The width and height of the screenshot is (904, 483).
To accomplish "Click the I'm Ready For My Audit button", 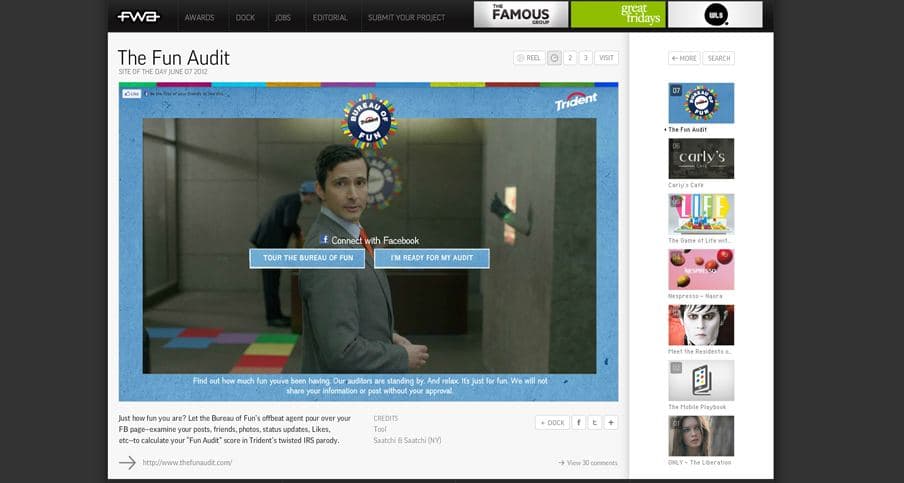I will pos(432,258).
